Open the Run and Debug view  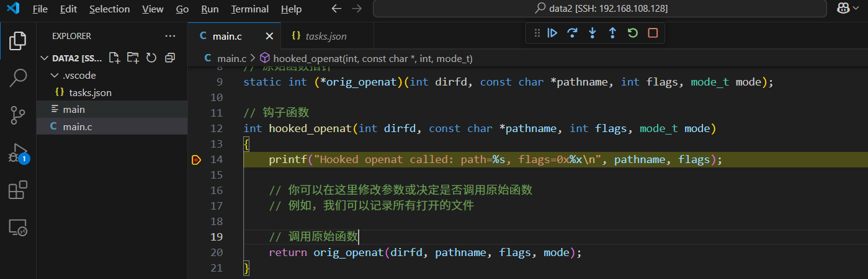pos(18,153)
